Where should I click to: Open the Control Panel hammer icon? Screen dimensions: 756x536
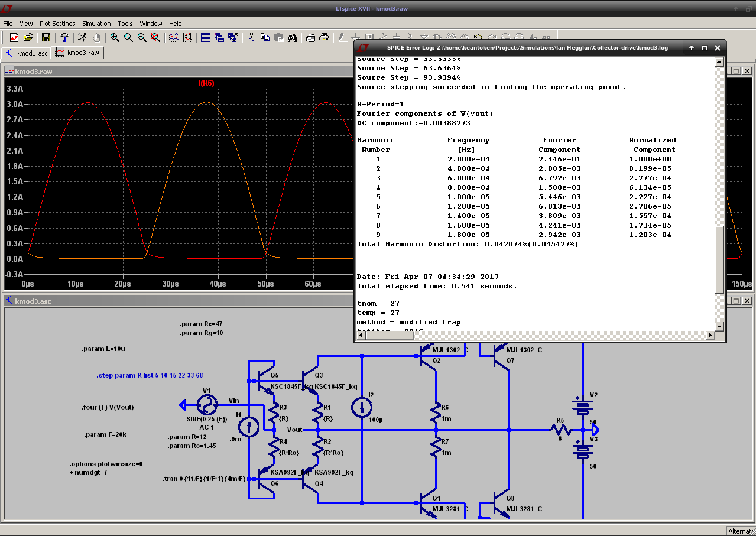point(65,37)
